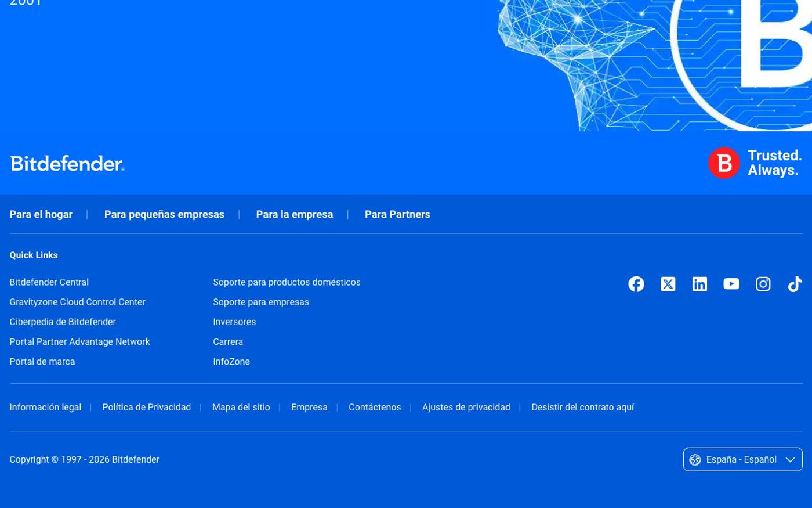Click the Inversores link
The image size is (812, 508).
tap(234, 322)
